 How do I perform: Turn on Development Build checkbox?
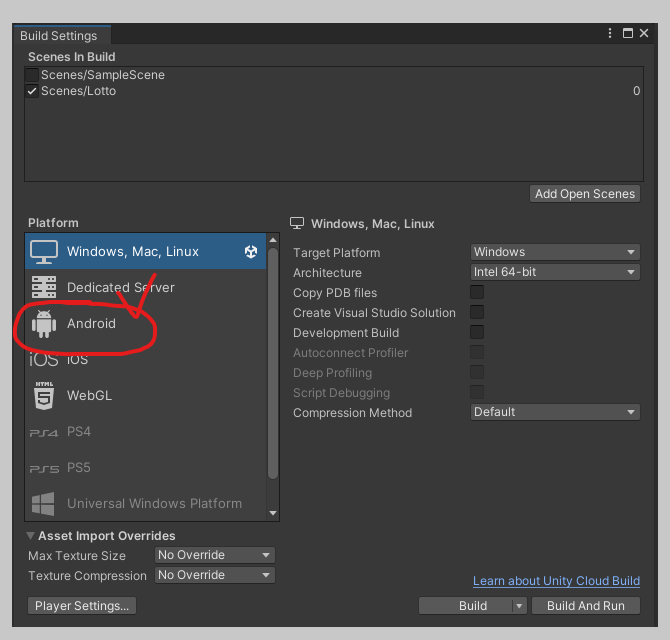pyautogui.click(x=477, y=332)
